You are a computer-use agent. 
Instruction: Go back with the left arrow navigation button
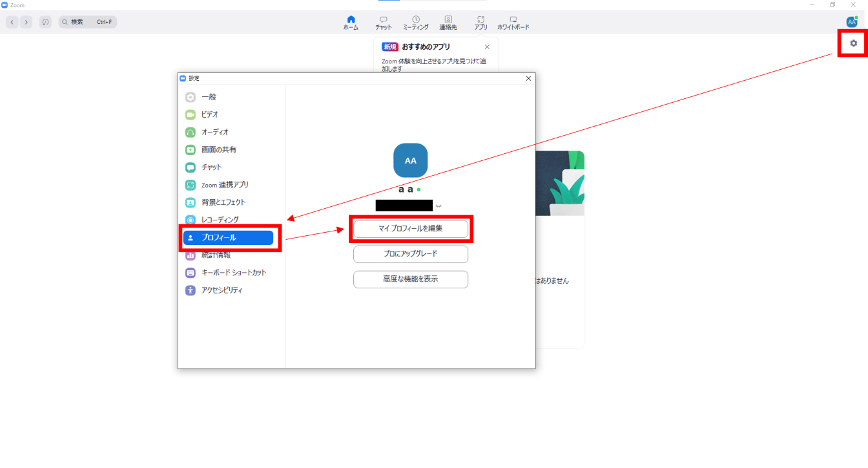pos(12,22)
